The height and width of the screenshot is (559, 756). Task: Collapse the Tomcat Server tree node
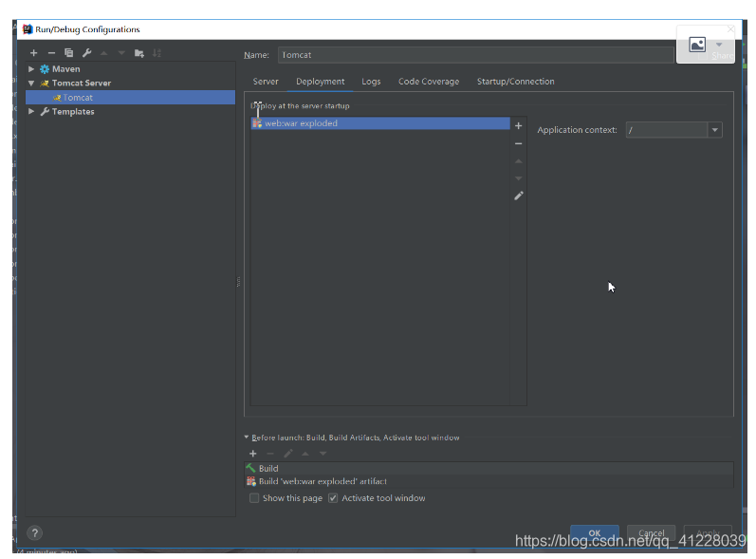click(x=31, y=83)
